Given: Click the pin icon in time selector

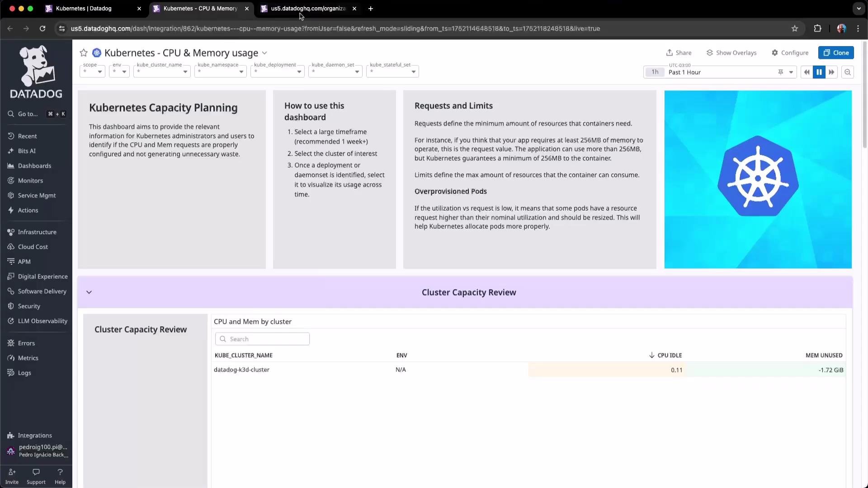Looking at the screenshot, I should tap(781, 72).
